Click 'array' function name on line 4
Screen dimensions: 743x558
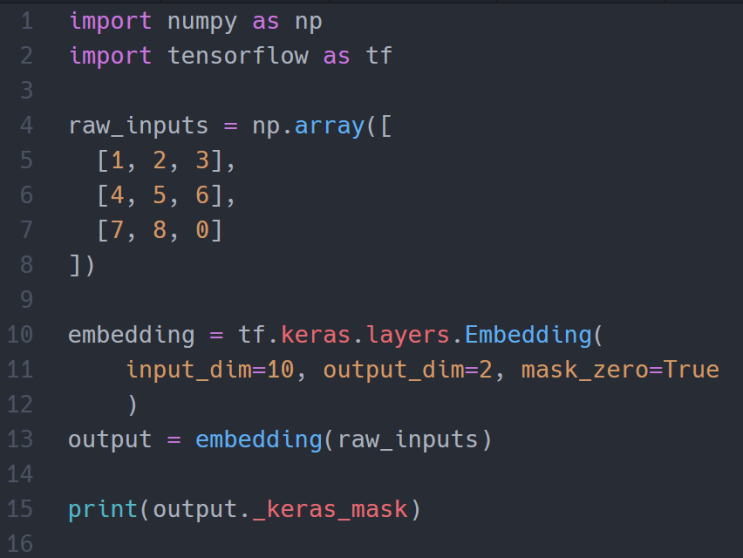(x=329, y=127)
